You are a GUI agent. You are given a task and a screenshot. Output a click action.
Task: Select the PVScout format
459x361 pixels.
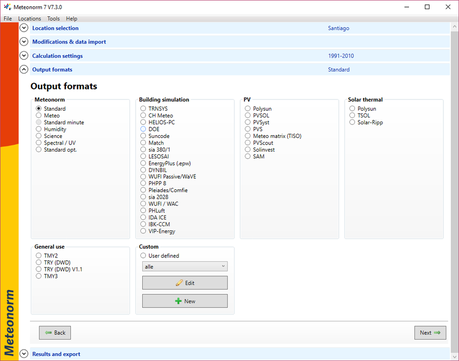coord(248,143)
